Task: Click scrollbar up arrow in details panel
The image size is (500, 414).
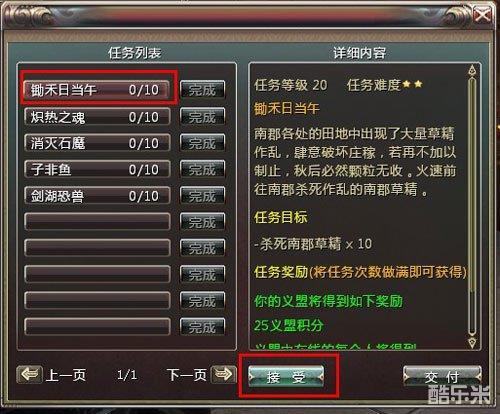Action: point(472,71)
